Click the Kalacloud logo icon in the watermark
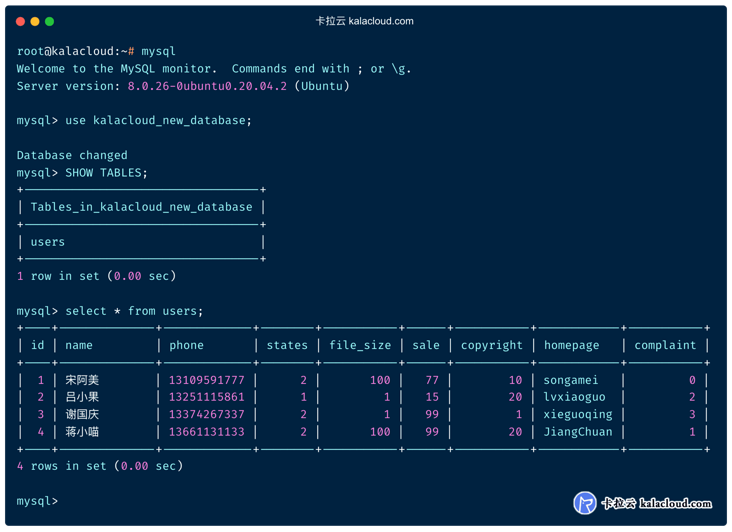Screen dimensions: 732x532 [x=585, y=503]
